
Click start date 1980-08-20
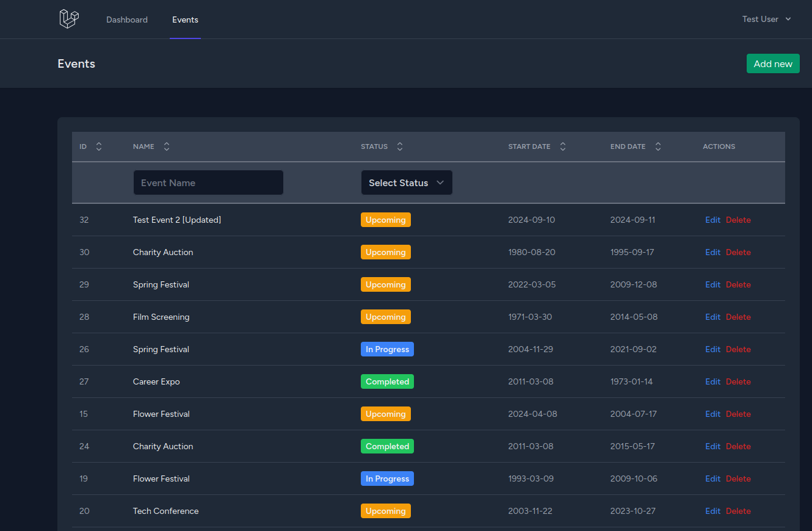tap(532, 252)
